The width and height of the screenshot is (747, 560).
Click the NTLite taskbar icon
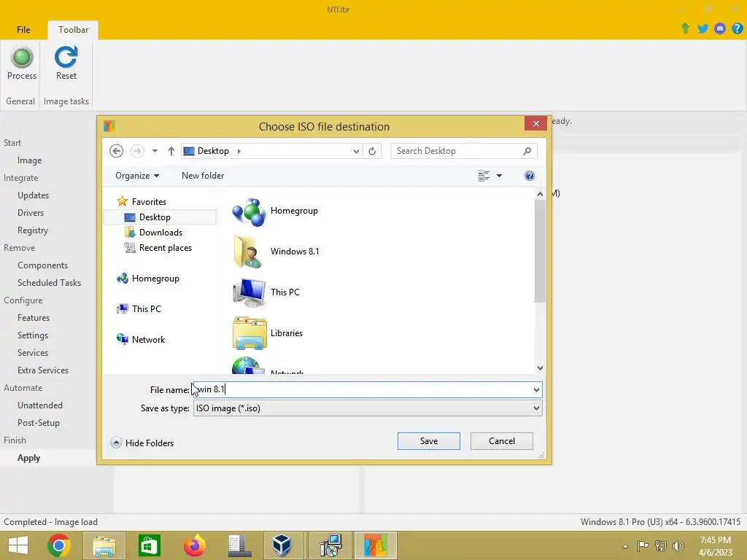tap(376, 545)
